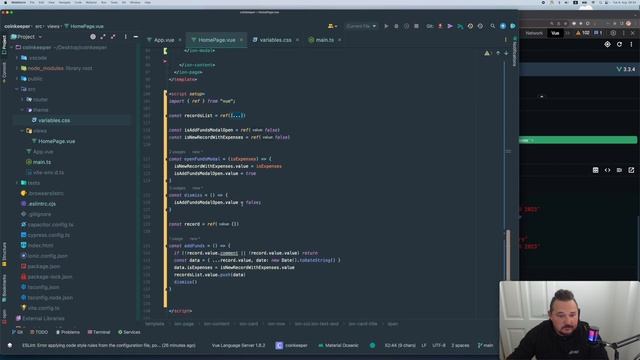Click the Debug bug icon in toolbar

[x=396, y=26]
